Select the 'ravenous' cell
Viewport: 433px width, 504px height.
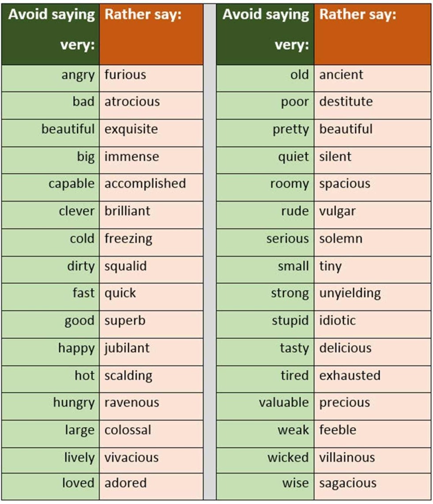point(132,403)
